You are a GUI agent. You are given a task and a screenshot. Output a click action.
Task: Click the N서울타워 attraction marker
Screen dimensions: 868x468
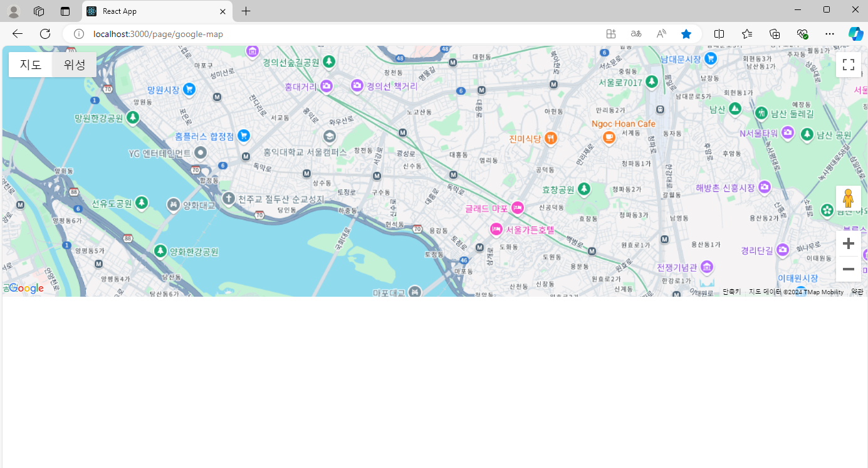(788, 133)
